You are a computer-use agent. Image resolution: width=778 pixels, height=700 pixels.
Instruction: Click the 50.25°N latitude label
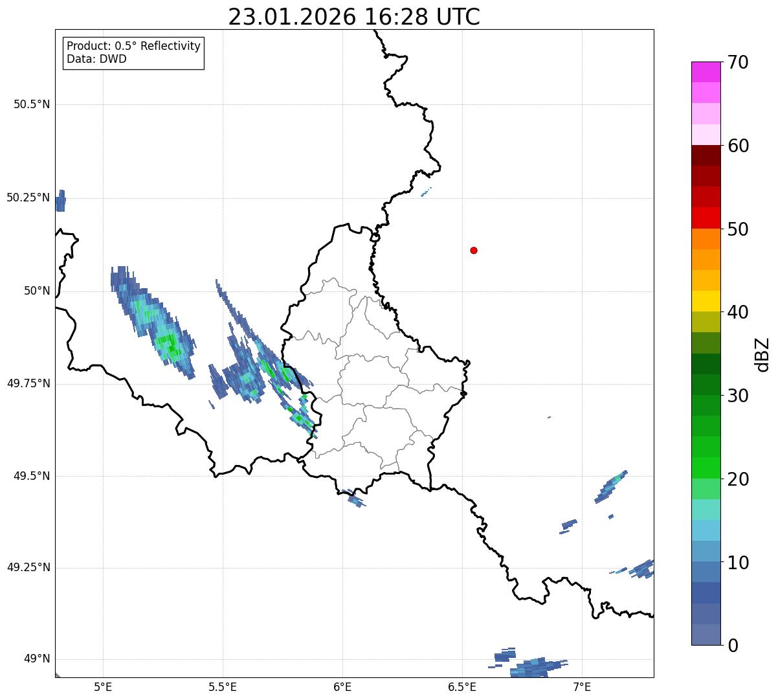click(28, 198)
